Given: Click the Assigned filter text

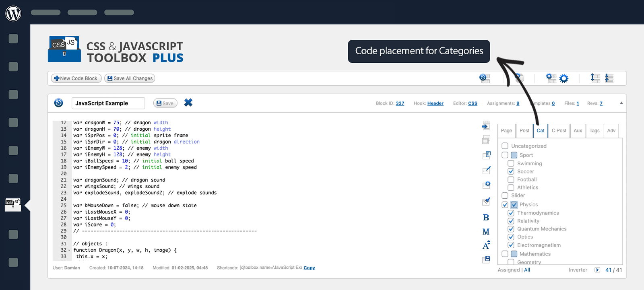Looking at the screenshot, I should coord(509,270).
